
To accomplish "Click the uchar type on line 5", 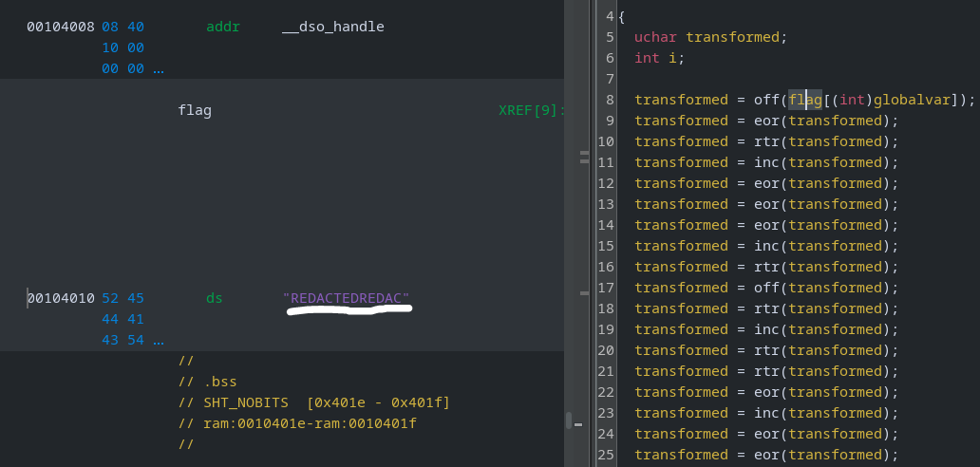I will click(x=655, y=37).
